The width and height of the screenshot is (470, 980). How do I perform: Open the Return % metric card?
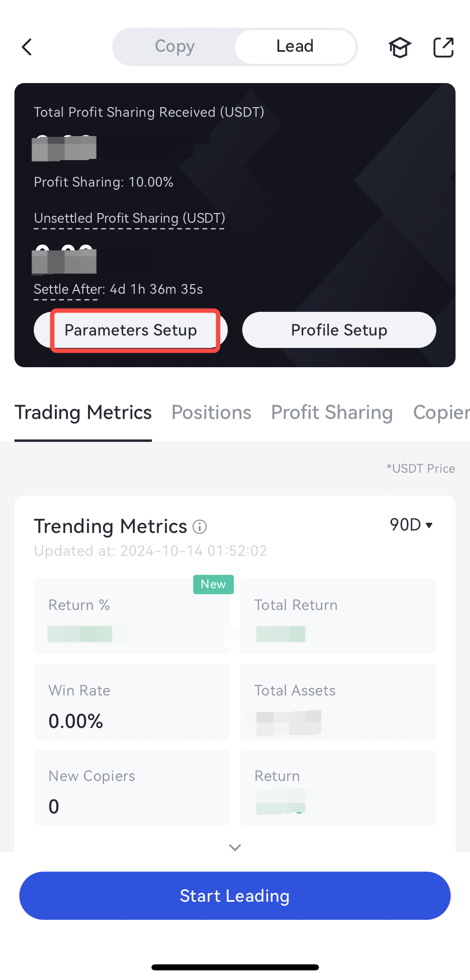click(x=132, y=616)
